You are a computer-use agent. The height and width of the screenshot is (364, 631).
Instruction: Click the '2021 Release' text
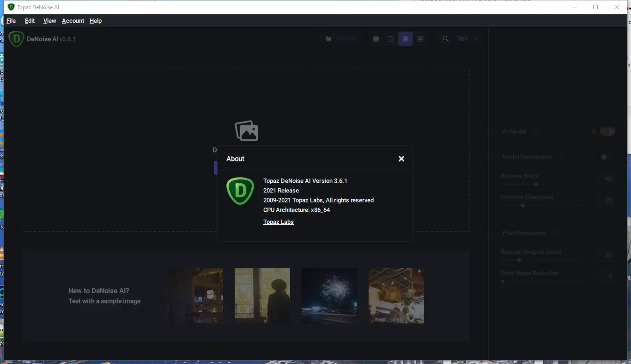281,191
